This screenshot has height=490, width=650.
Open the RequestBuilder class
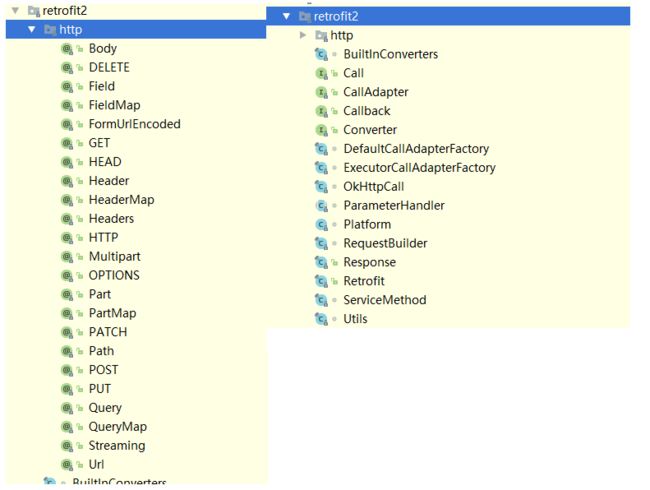[385, 244]
